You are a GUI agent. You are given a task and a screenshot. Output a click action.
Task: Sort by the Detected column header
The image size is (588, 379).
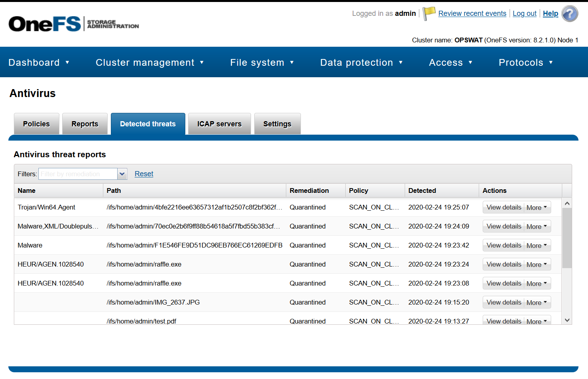click(x=442, y=190)
